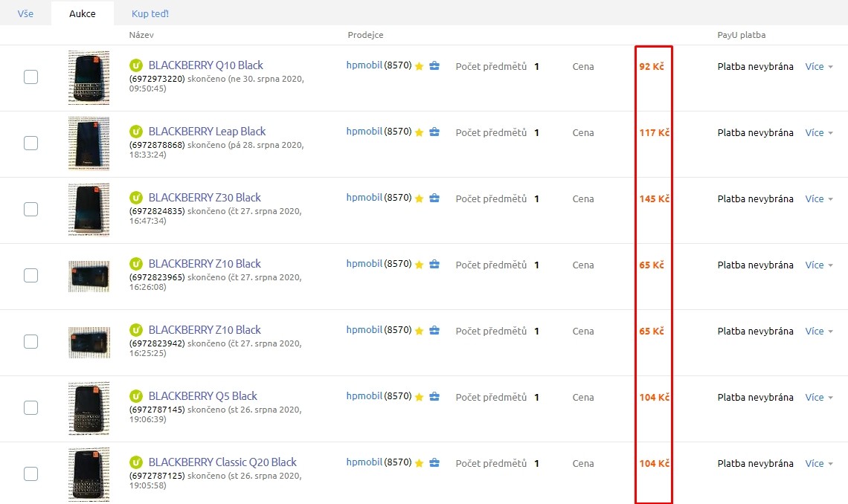
Task: Select the checkbox for BLACKBERRY Z30 Black
Action: [30, 209]
